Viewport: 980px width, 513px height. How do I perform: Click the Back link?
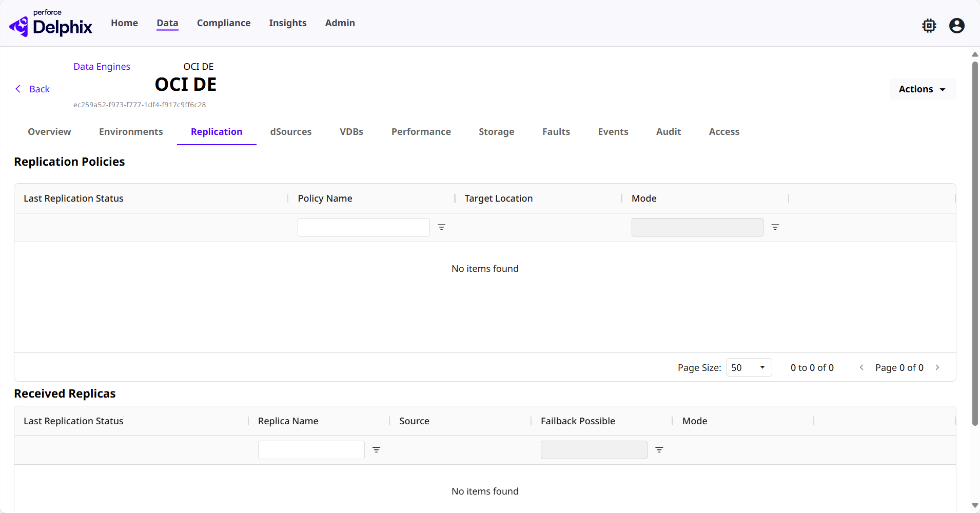coord(40,89)
